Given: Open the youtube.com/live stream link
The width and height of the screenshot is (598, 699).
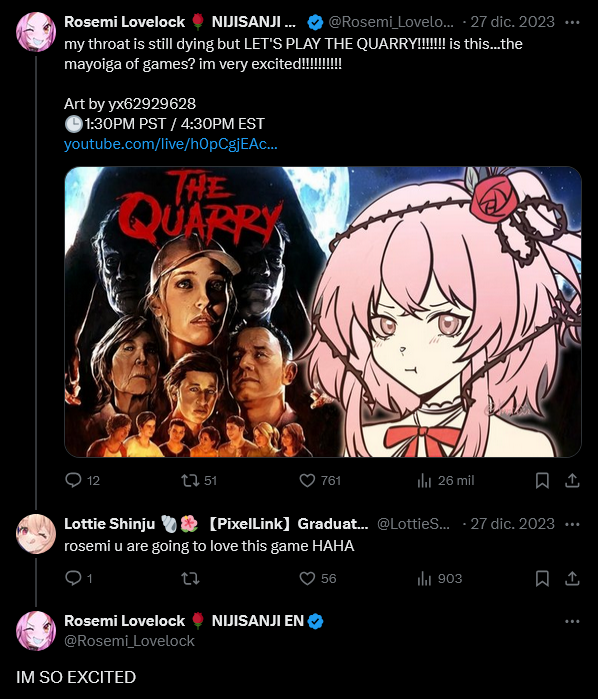Looking at the screenshot, I should pos(171,144).
